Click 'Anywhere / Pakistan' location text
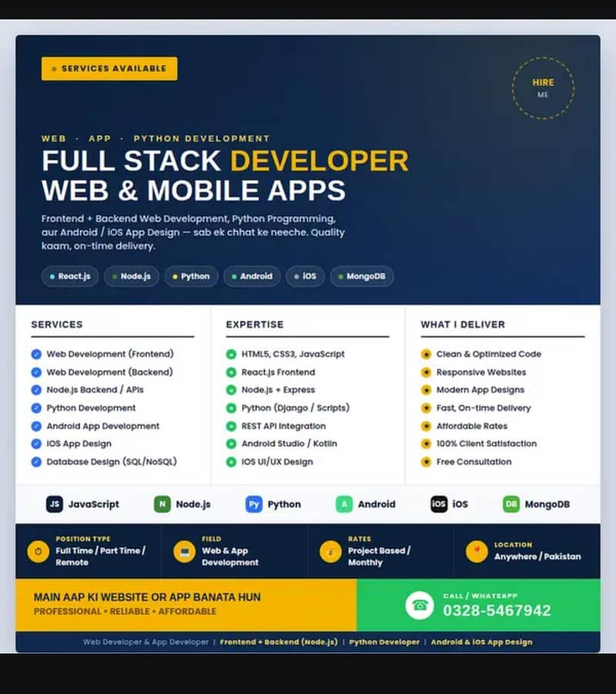The height and width of the screenshot is (694, 616). tap(537, 557)
